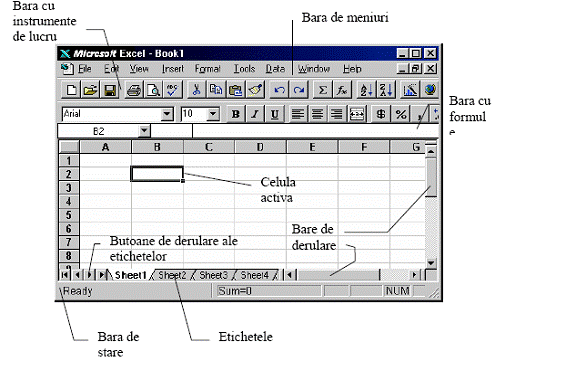Expand the Arial font dropdown
Image resolution: width=576 pixels, height=371 pixels.
click(x=167, y=114)
